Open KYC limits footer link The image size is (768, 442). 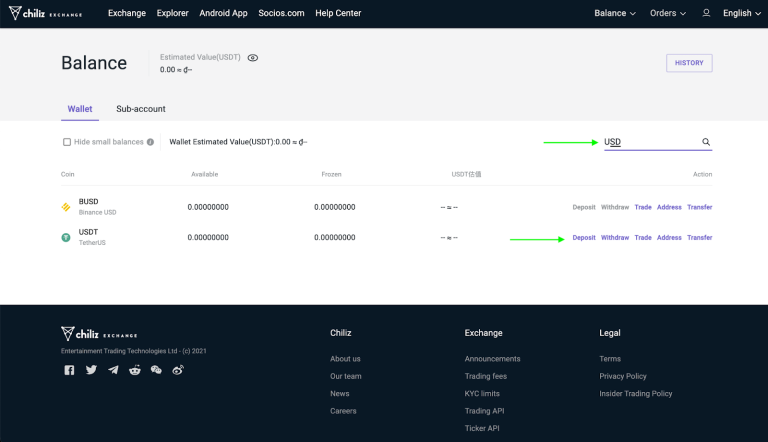click(482, 393)
